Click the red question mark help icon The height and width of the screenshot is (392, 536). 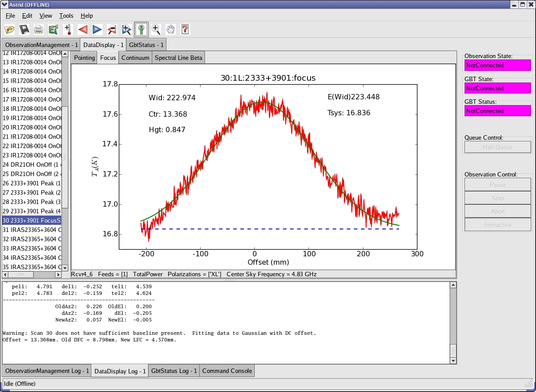click(185, 30)
